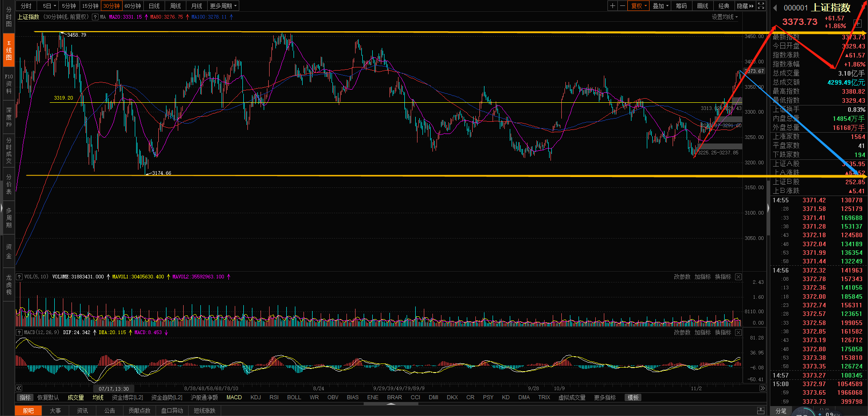The image size is (868, 416).
Task: Click 经典 layout button
Action: pyautogui.click(x=724, y=6)
